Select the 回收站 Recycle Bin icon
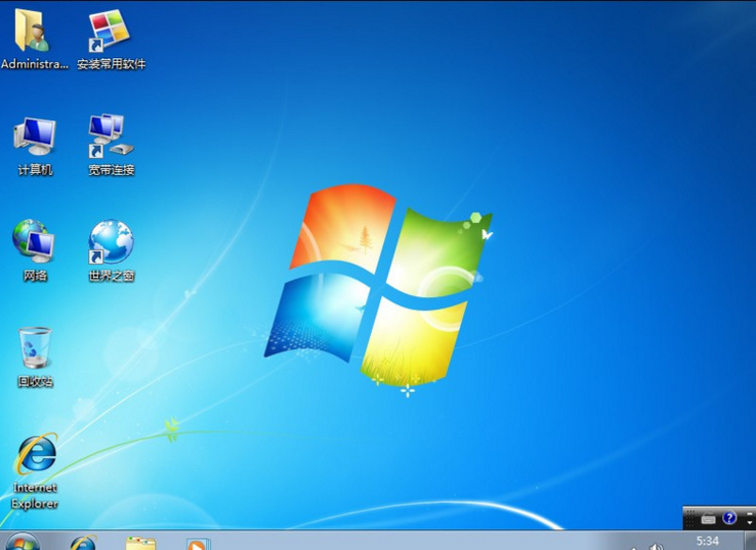Image resolution: width=756 pixels, height=550 pixels. pyautogui.click(x=35, y=357)
